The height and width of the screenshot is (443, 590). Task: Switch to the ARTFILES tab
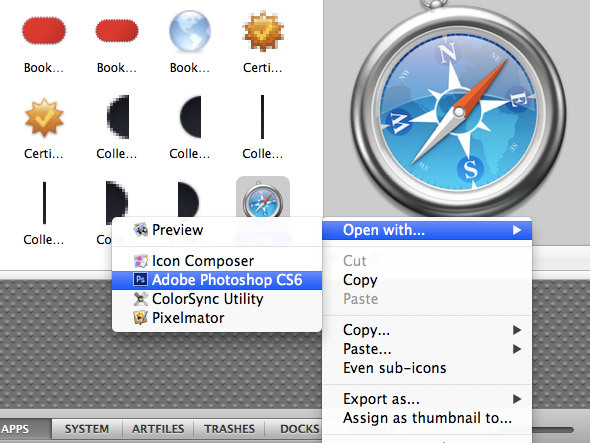click(x=158, y=429)
